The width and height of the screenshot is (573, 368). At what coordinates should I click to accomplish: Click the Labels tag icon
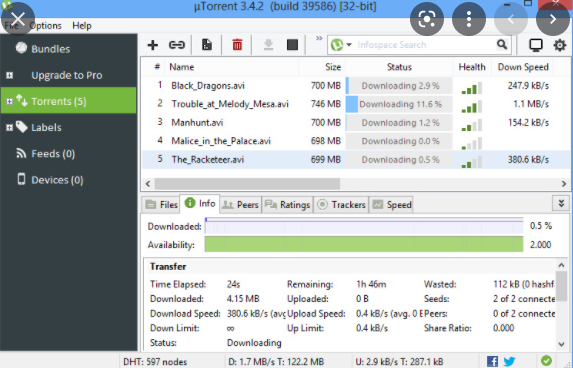pyautogui.click(x=22, y=127)
